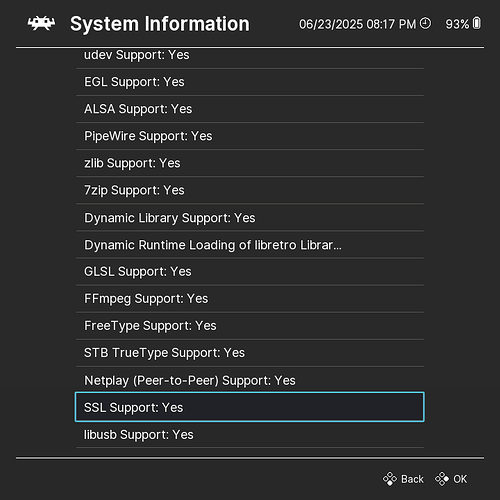Image resolution: width=500 pixels, height=500 pixels.
Task: Select the libusb Support entry
Action: (250, 435)
